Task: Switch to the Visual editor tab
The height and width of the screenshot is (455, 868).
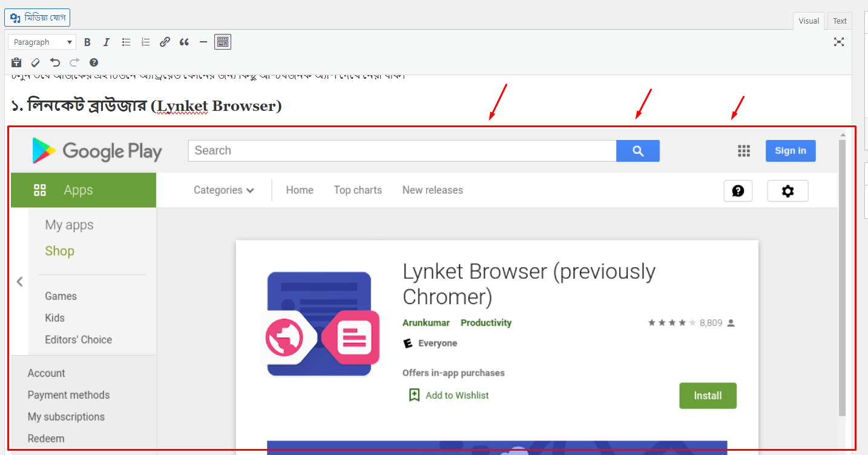Action: pyautogui.click(x=809, y=21)
